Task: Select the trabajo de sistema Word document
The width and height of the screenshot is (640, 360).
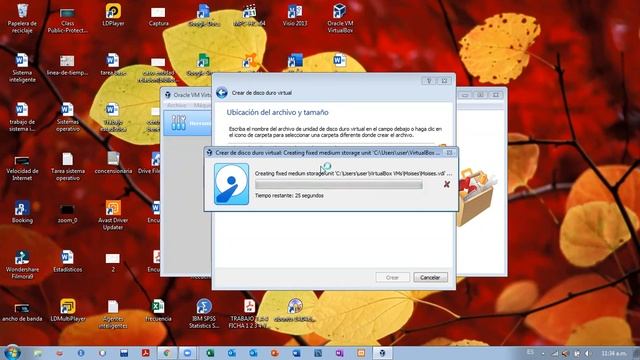Action: click(22, 117)
